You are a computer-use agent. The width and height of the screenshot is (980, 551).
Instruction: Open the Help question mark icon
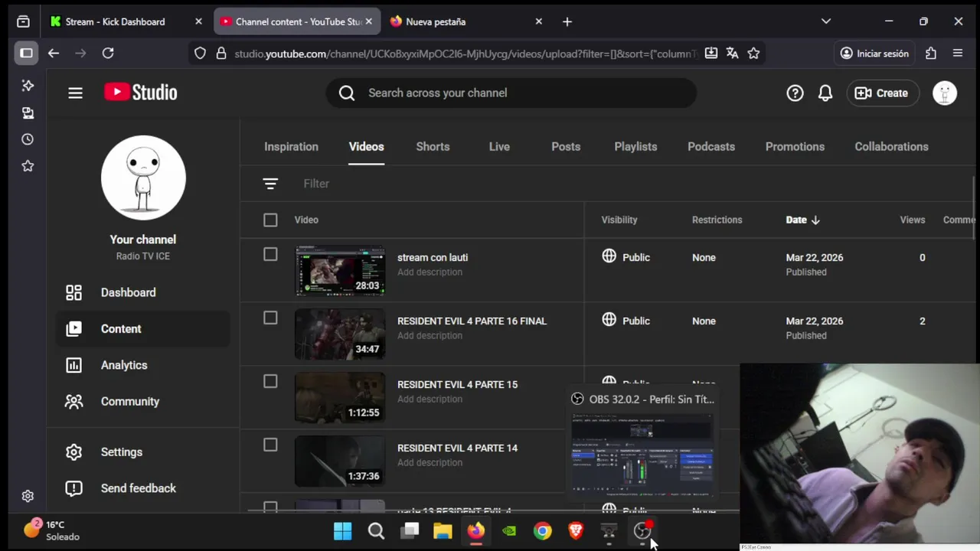[x=795, y=93]
